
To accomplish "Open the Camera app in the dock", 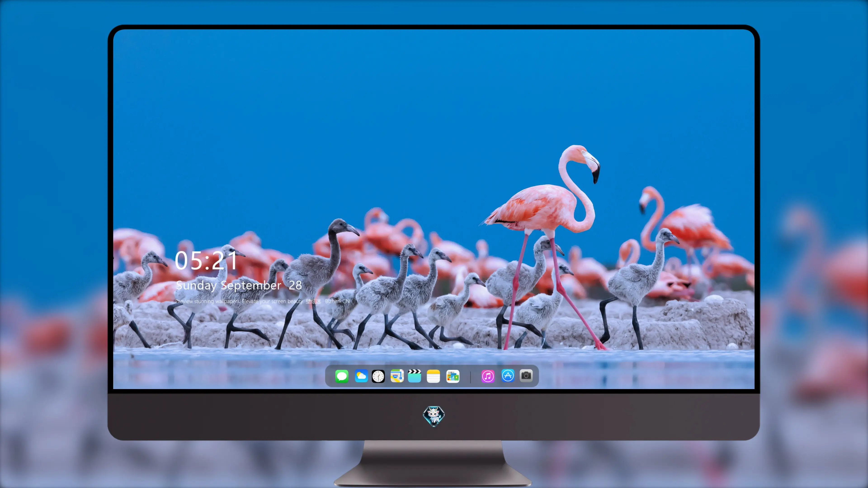I will pos(526,375).
